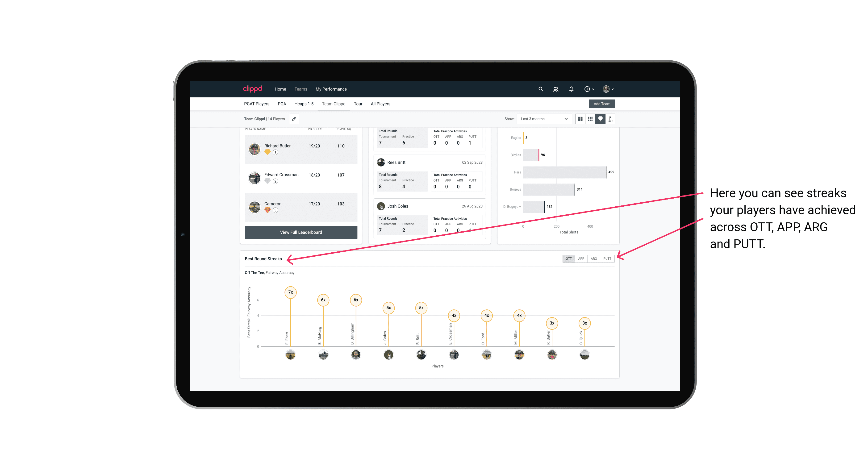Click the search icon in the top navigation

(x=540, y=89)
